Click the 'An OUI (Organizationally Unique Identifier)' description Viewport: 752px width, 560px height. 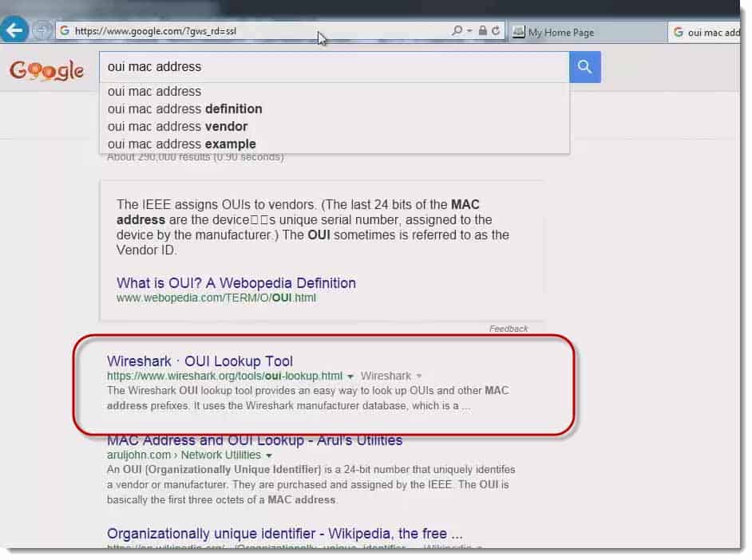click(311, 485)
